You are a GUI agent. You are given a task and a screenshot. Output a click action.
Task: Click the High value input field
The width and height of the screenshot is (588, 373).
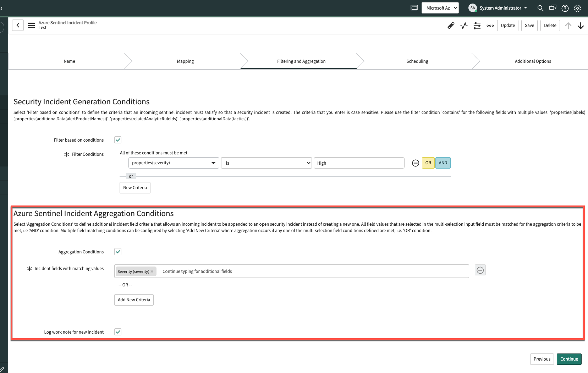click(x=359, y=163)
